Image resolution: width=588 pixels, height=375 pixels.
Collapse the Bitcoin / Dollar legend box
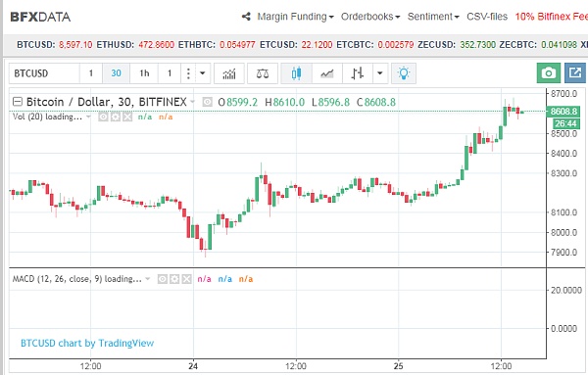pyautogui.click(x=18, y=102)
